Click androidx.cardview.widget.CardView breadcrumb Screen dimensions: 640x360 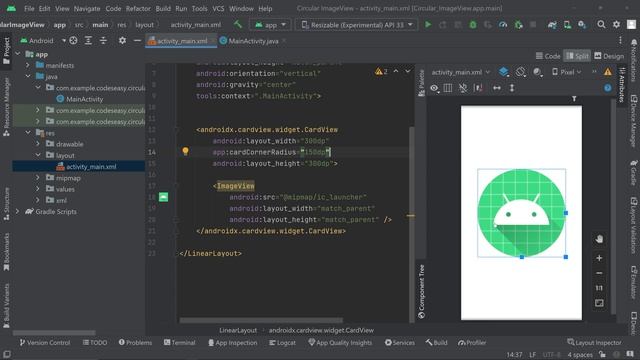(321, 330)
